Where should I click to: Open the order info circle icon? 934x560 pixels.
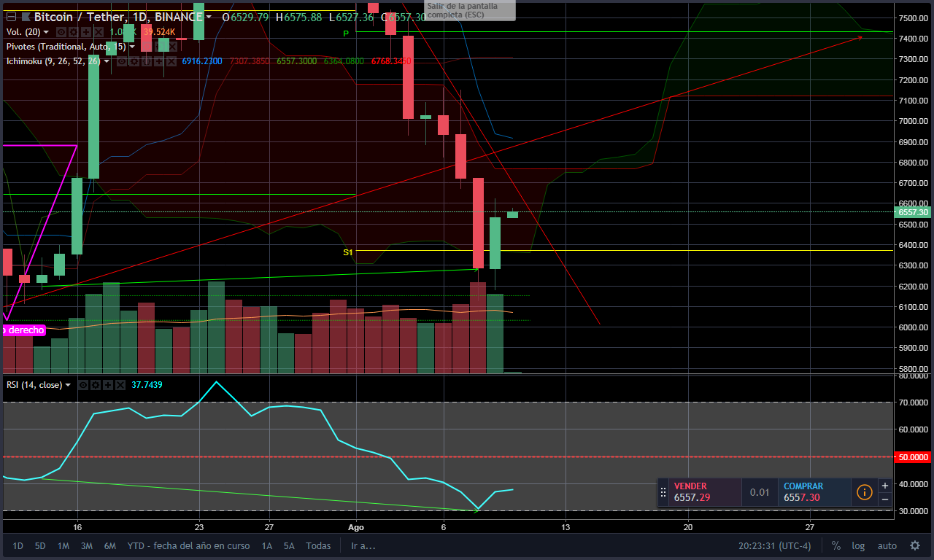[864, 492]
